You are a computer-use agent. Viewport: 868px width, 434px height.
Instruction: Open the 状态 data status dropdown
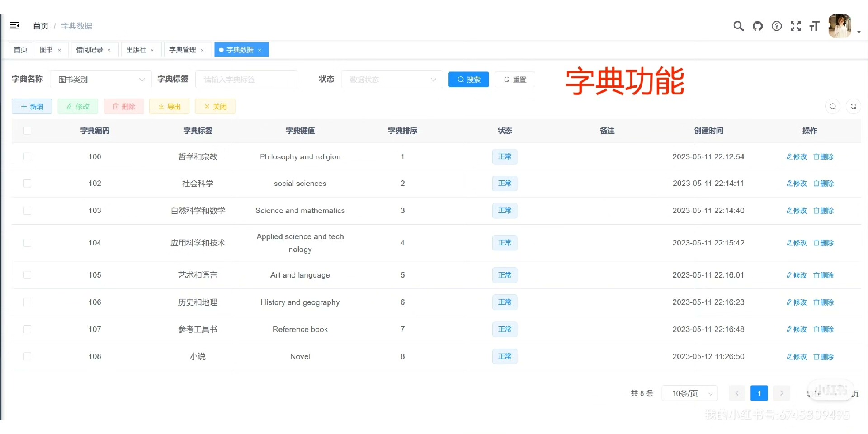pyautogui.click(x=392, y=80)
